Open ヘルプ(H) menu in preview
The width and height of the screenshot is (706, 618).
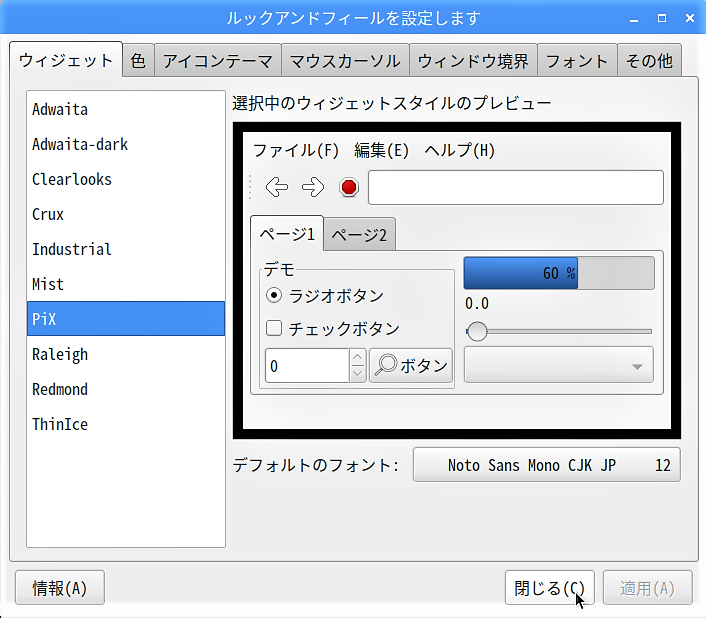(x=460, y=150)
